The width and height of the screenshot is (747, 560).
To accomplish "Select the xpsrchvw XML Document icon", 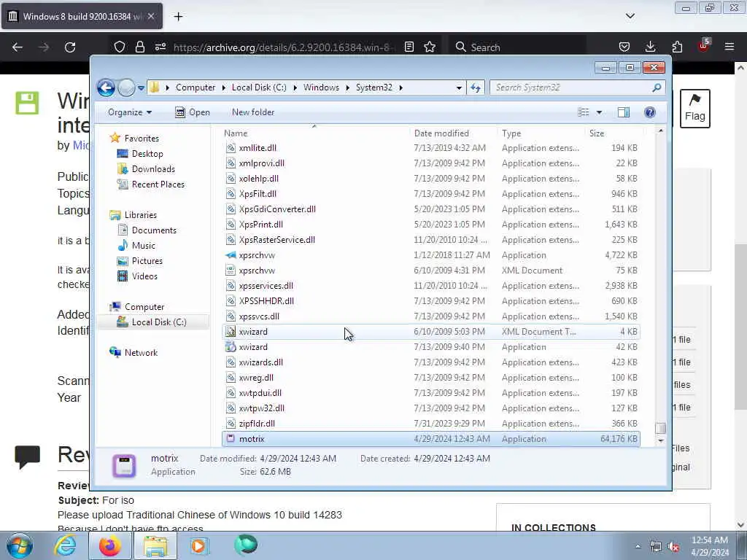I will pyautogui.click(x=231, y=271).
